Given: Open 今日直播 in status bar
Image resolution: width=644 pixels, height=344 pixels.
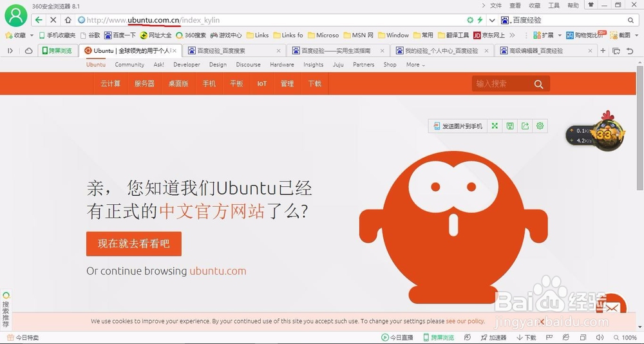Looking at the screenshot, I should [x=397, y=338].
